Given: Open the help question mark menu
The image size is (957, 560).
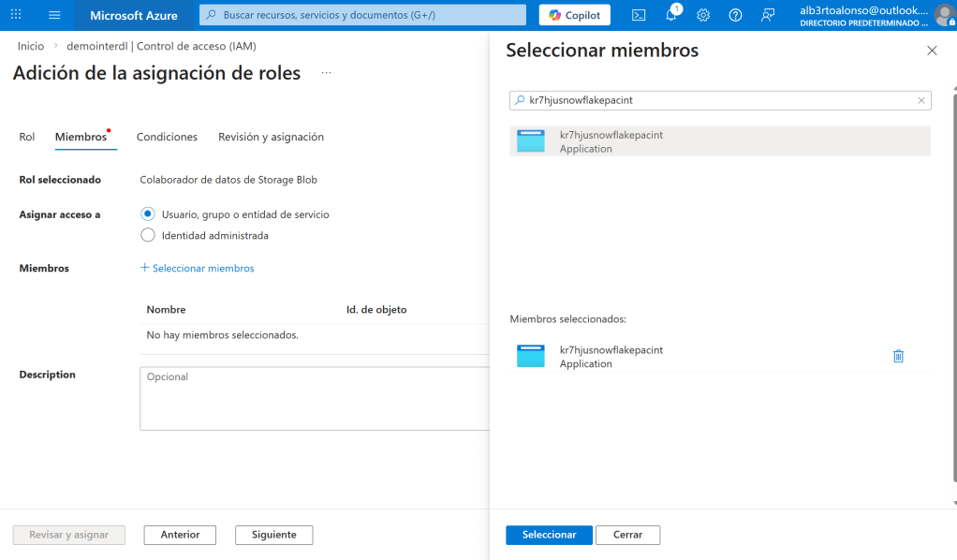Looking at the screenshot, I should click(735, 15).
